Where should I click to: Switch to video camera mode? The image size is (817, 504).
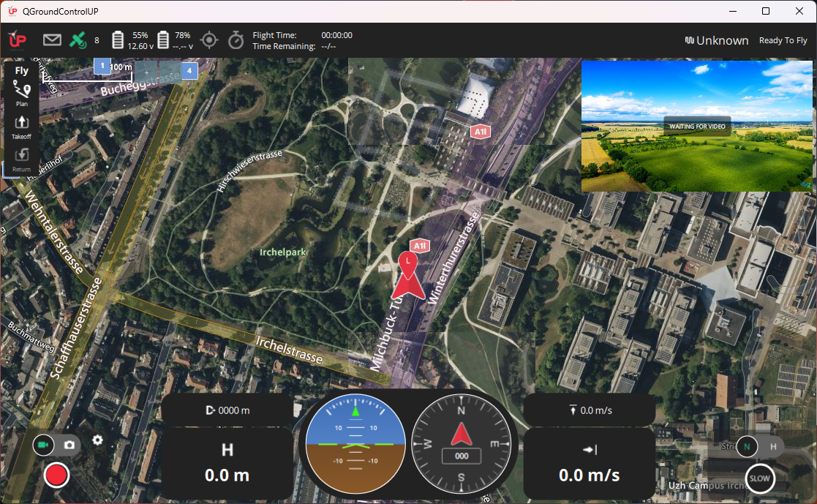[x=44, y=445]
